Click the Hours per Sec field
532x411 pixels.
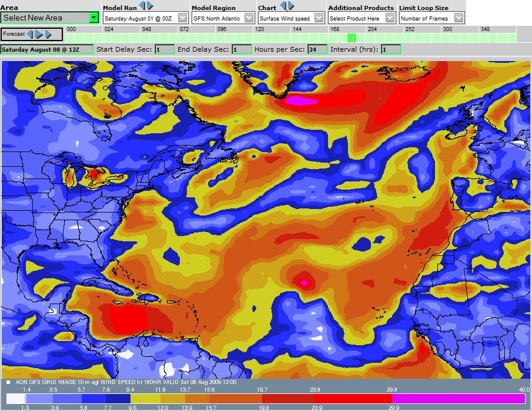coord(317,49)
